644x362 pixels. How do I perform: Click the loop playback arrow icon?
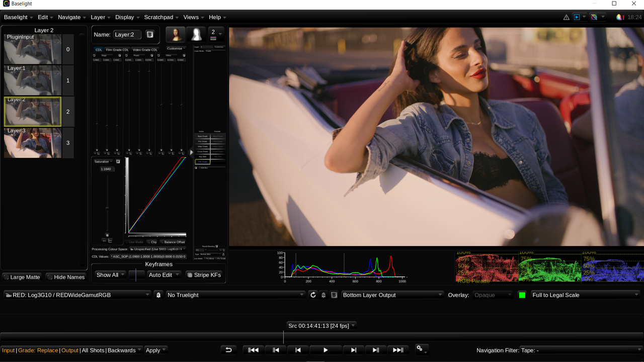228,350
